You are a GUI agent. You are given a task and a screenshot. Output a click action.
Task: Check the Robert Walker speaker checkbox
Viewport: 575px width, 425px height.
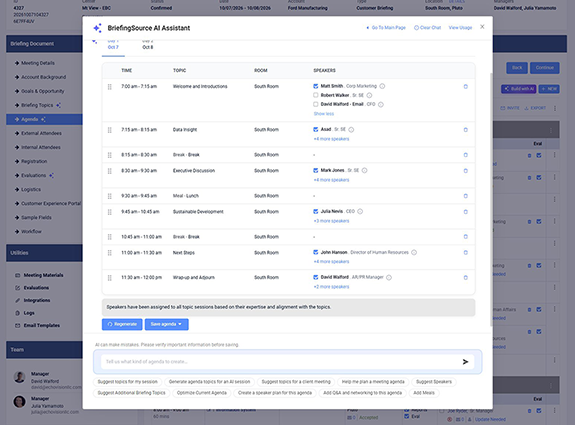tap(315, 95)
